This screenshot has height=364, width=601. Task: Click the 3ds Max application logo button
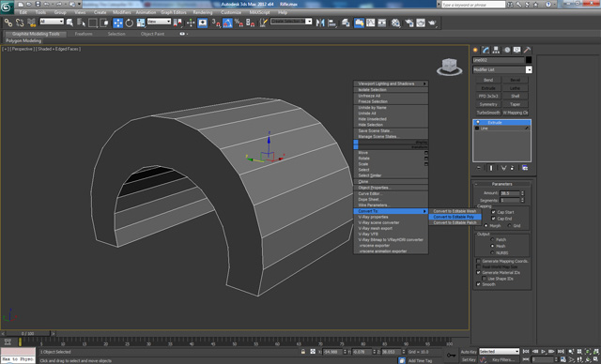(7, 8)
